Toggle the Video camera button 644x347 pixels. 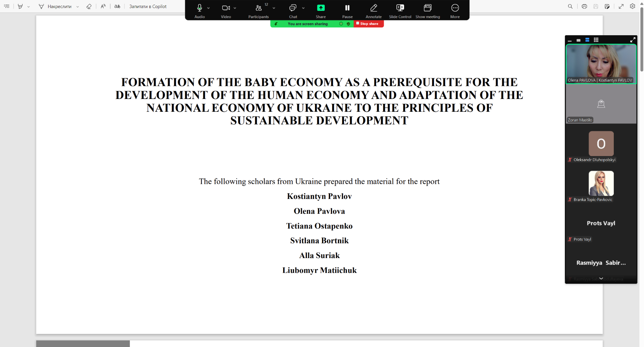[x=226, y=8]
